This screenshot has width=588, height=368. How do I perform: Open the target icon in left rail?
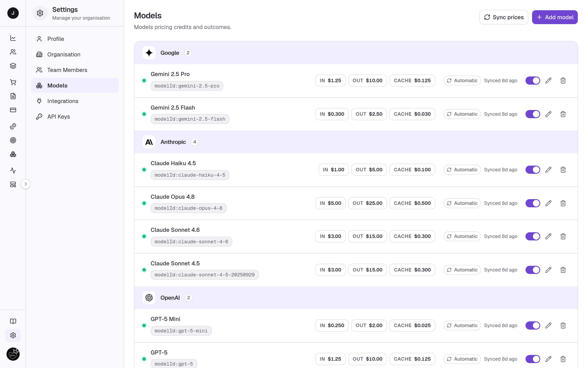click(x=13, y=140)
